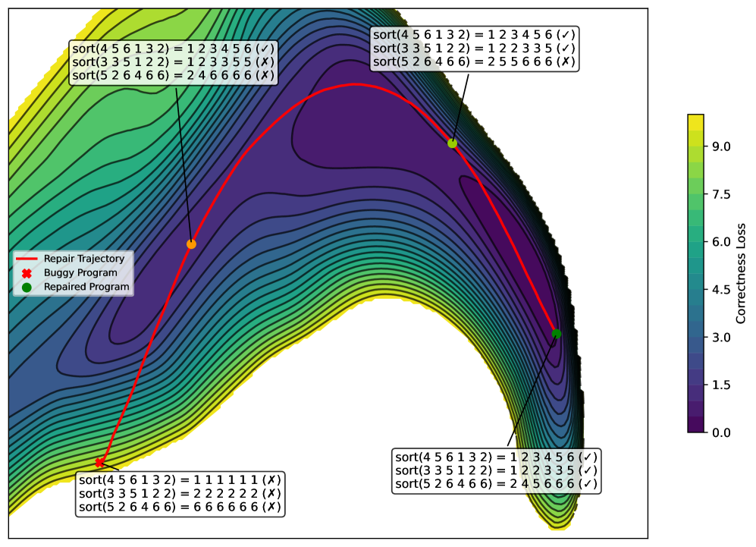Click the green circle icon in the legend
Image resolution: width=756 pixels, height=547 pixels.
27,287
